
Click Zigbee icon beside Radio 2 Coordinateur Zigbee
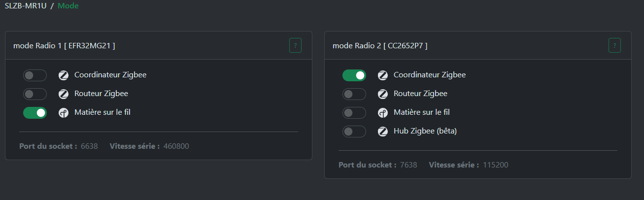point(383,75)
